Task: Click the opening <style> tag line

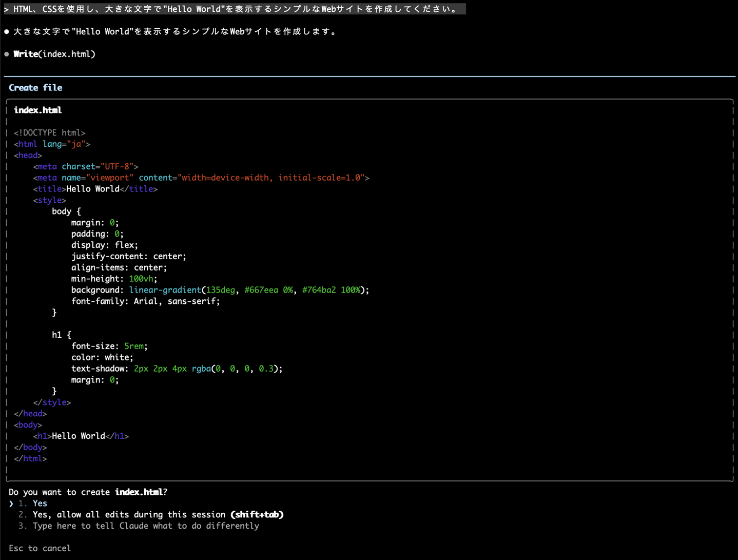Action: click(49, 201)
